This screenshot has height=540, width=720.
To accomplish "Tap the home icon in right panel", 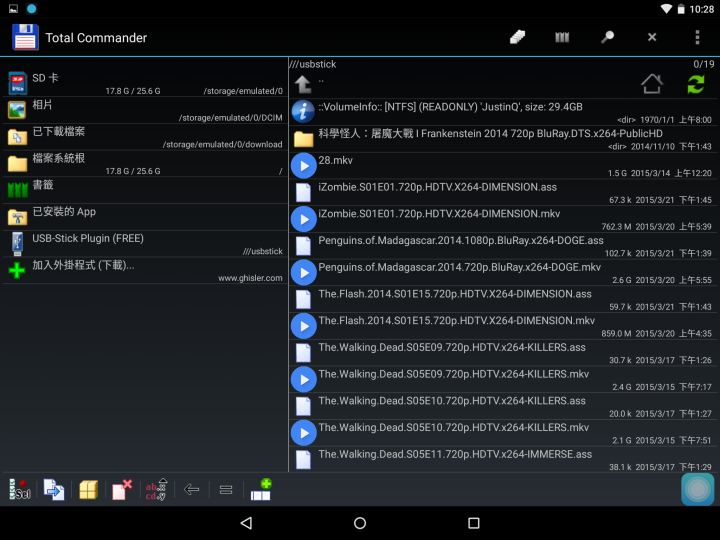I will [652, 84].
